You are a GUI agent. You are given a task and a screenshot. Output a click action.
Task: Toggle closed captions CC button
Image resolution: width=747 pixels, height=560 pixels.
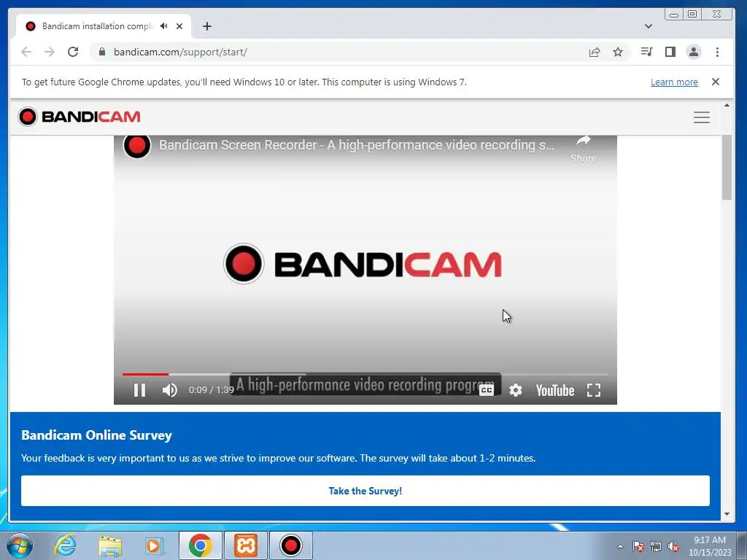(487, 391)
